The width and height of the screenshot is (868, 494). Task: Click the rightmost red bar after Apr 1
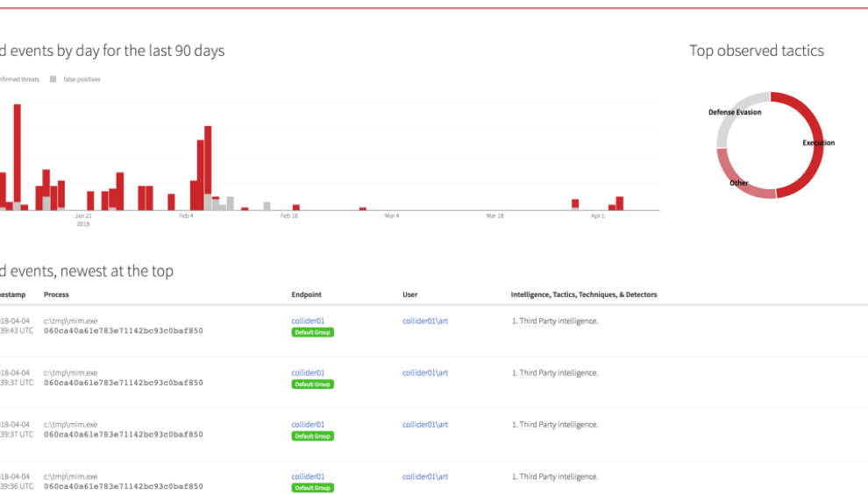tap(619, 203)
